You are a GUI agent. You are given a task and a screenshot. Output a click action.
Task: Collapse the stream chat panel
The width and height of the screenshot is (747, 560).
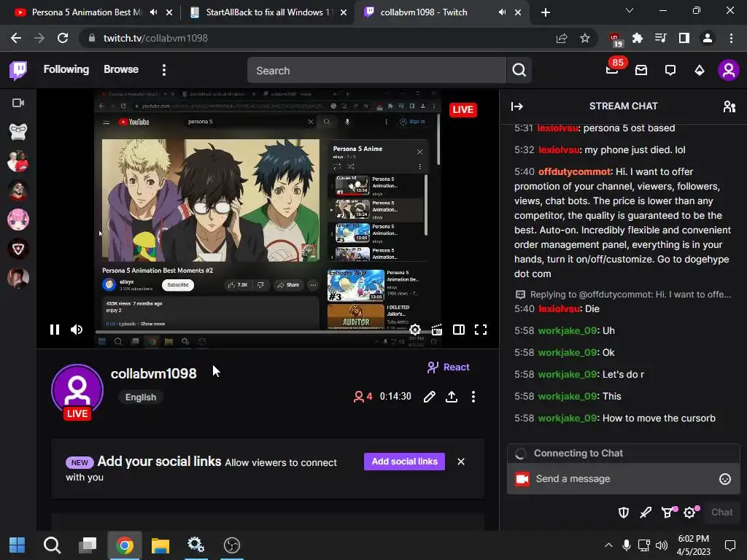pos(517,106)
